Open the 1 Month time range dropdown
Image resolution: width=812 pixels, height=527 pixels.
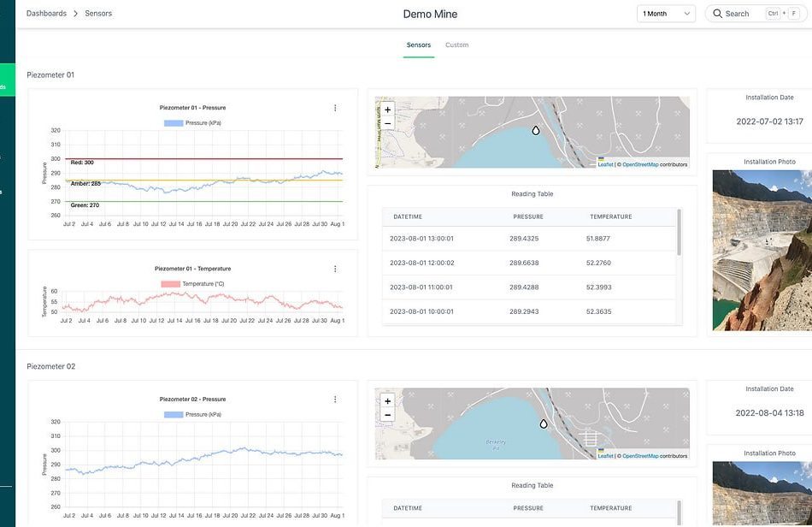pos(667,14)
